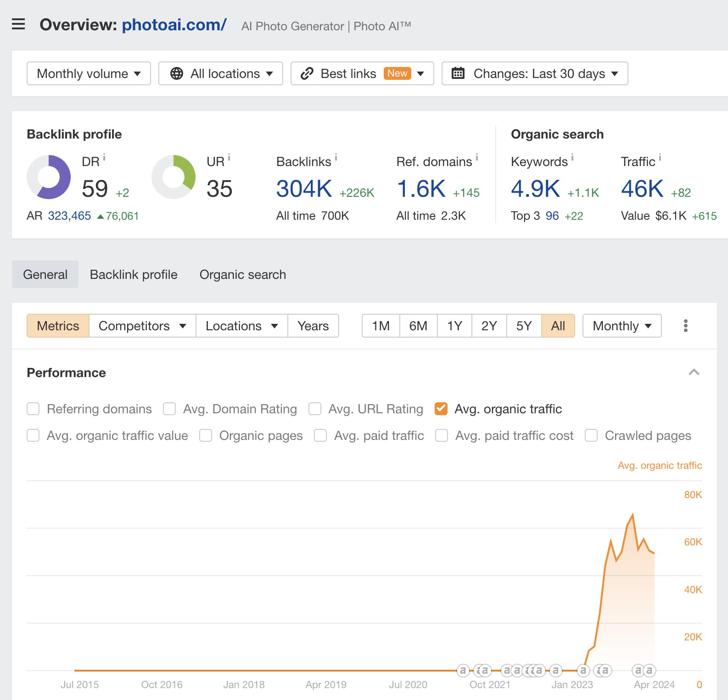This screenshot has height=700, width=728.
Task: Tick the Crawled pages checkbox
Action: (x=591, y=435)
